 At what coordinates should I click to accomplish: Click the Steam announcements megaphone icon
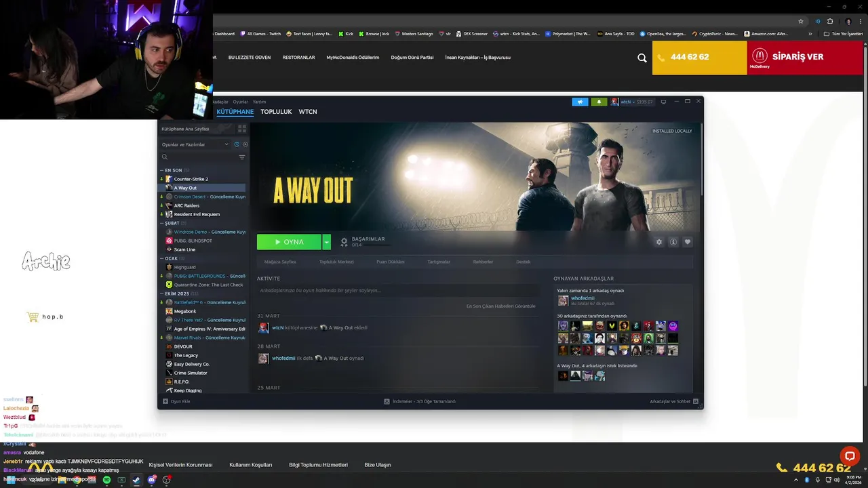pos(580,102)
